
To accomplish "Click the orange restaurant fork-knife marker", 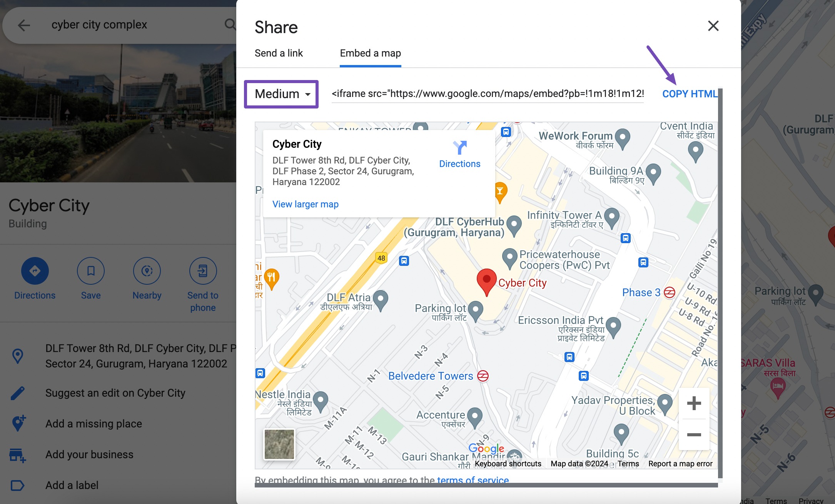I will click(x=271, y=279).
